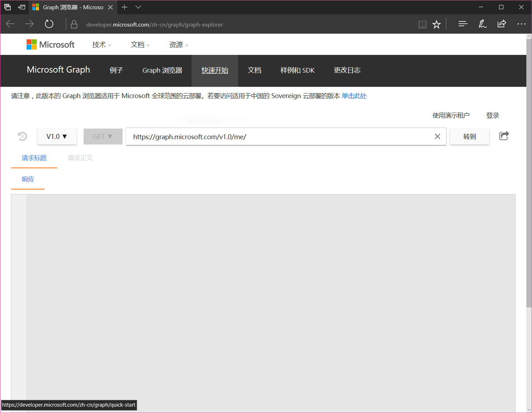Click the Add notes pen icon
532x413 pixels.
pos(482,24)
